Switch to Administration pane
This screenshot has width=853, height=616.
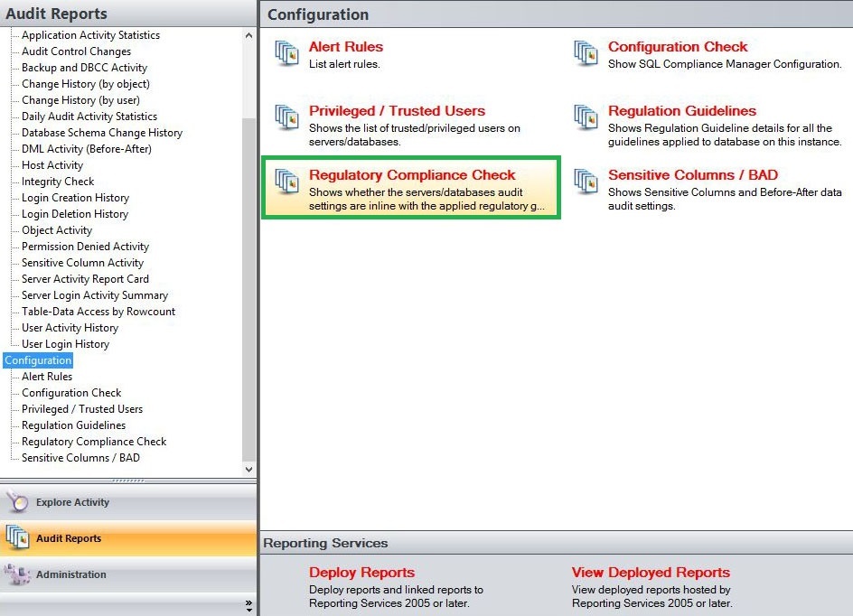[128, 574]
